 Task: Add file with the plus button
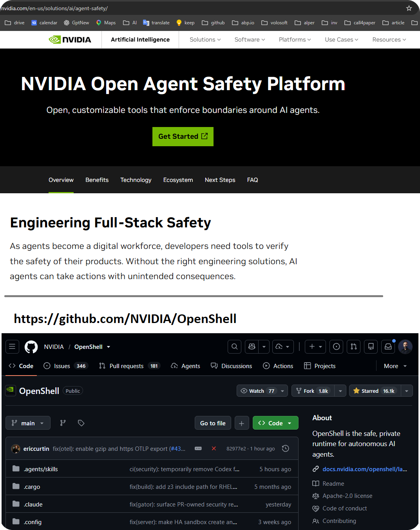pos(242,423)
